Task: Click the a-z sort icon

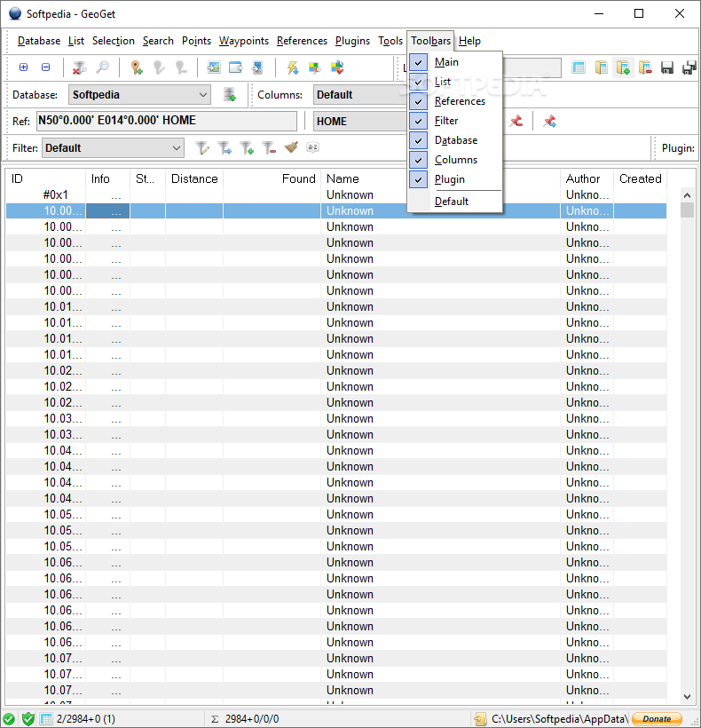Action: [312, 147]
